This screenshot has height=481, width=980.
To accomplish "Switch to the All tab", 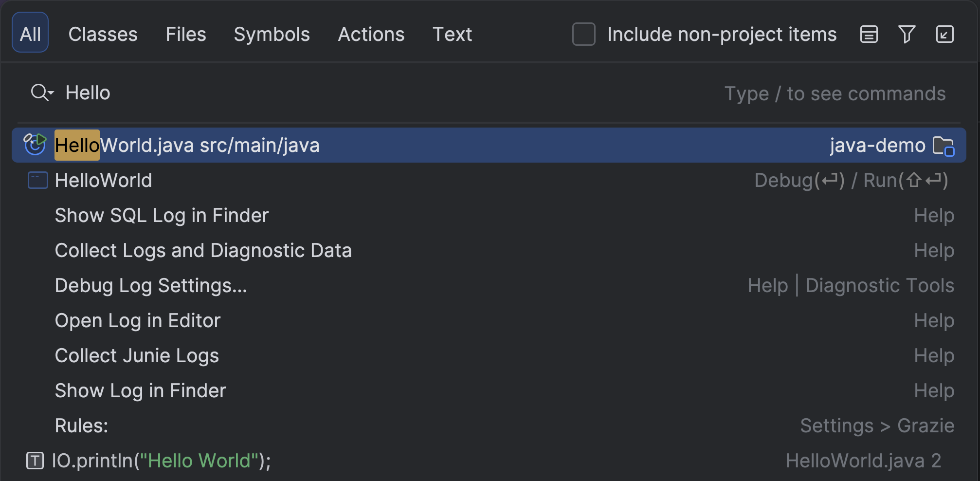I will click(x=30, y=33).
